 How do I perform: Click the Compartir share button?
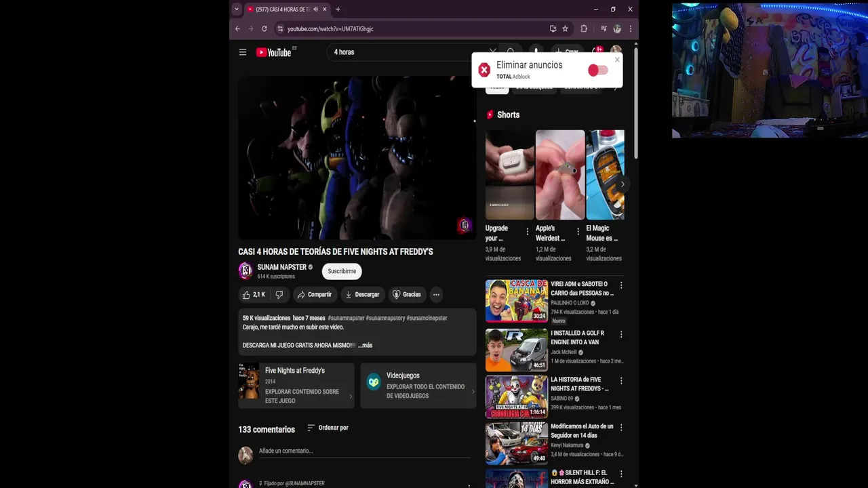click(x=314, y=295)
